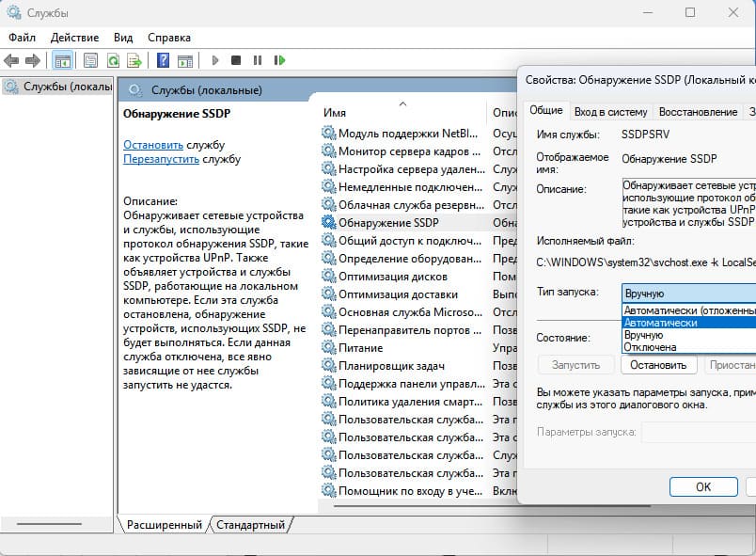Click the Back arrow in the toolbar

pyautogui.click(x=11, y=60)
